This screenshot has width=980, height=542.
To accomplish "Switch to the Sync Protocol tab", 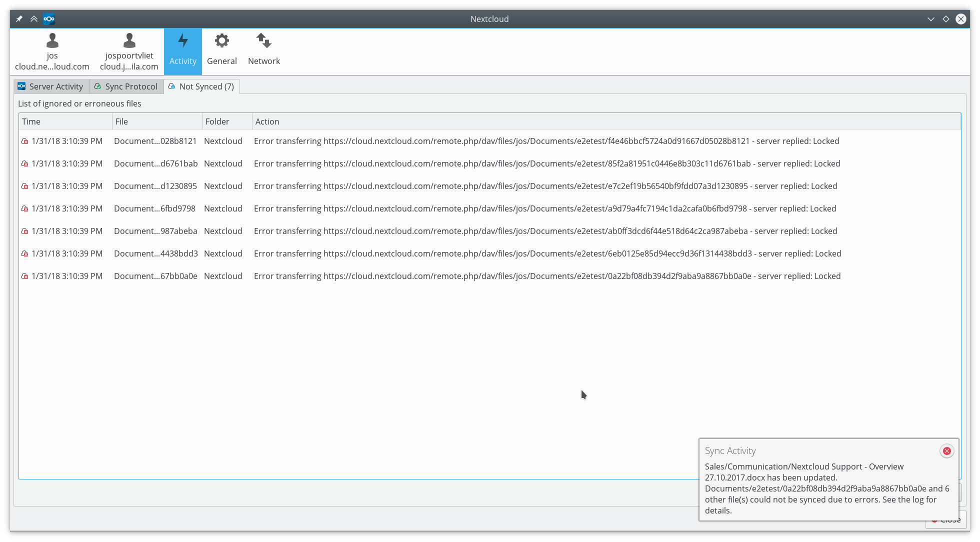I will [x=126, y=86].
